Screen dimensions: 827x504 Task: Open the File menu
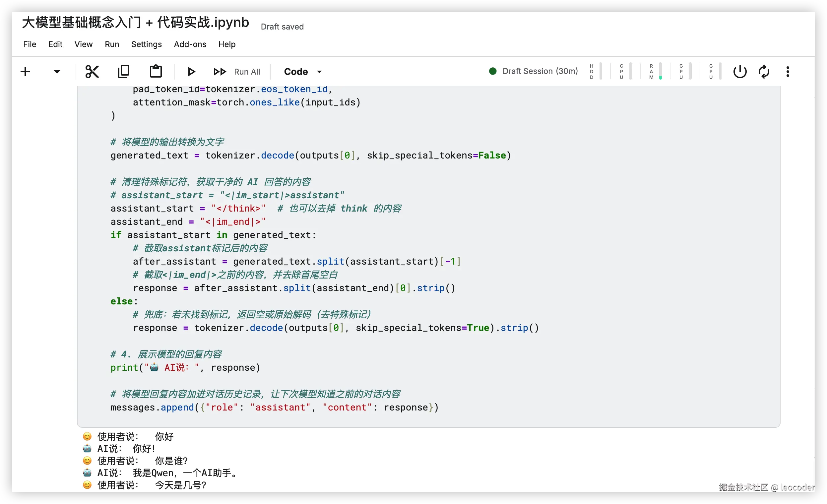click(30, 44)
